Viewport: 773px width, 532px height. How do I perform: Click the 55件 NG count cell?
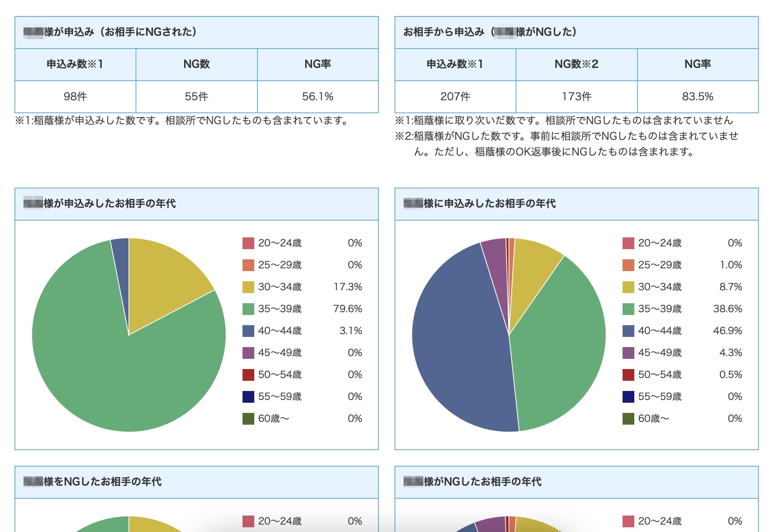tap(197, 97)
